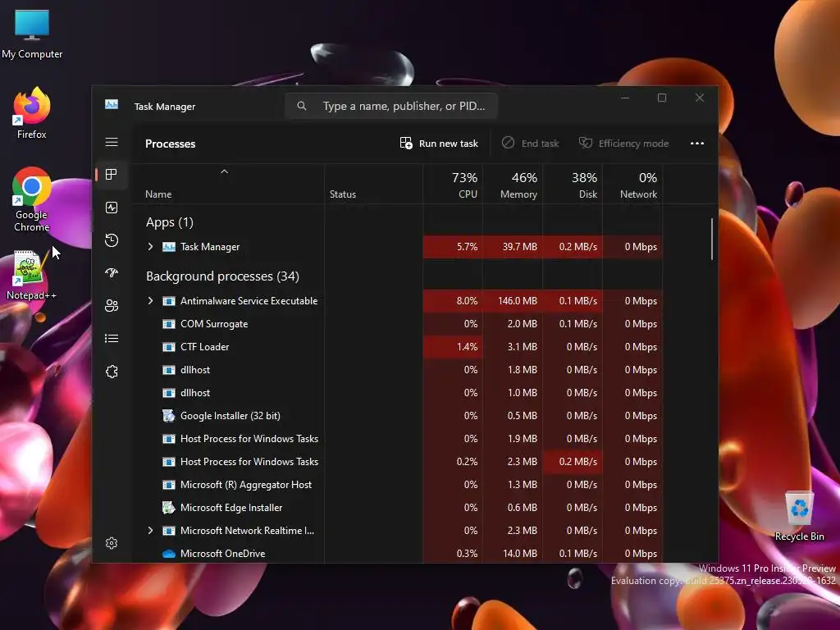Screen dimensions: 840x630
Task: Sort by the Disk column header
Action: point(573,185)
